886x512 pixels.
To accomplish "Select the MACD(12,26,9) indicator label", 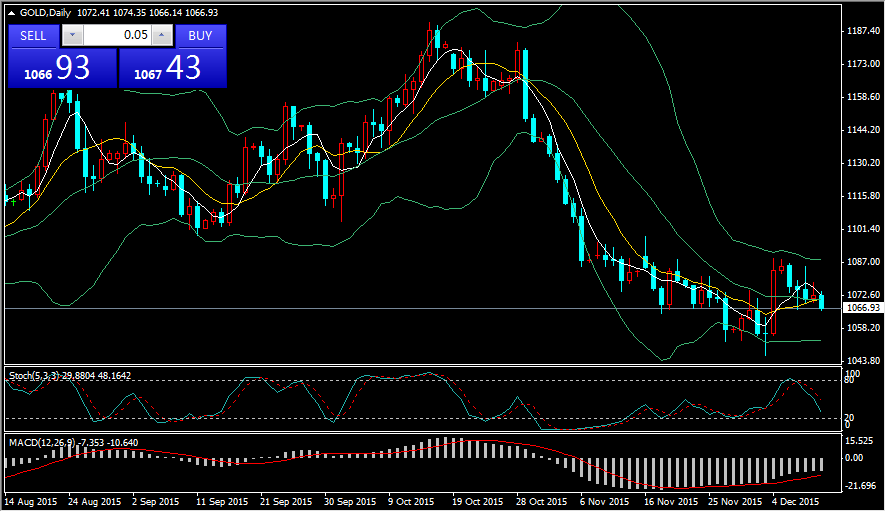I will click(x=42, y=442).
